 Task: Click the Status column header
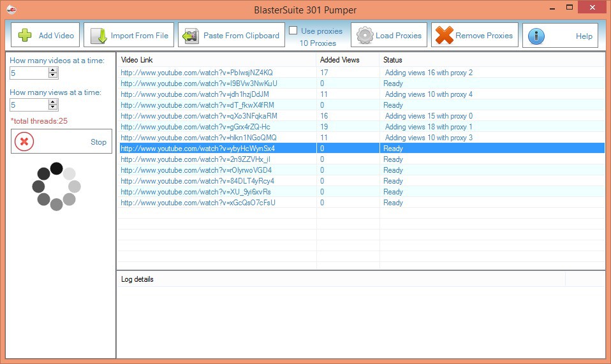[x=393, y=60]
